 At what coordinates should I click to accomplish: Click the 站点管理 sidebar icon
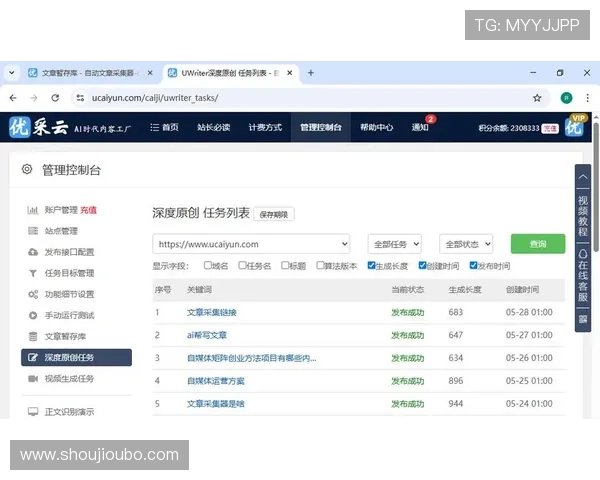(33, 231)
